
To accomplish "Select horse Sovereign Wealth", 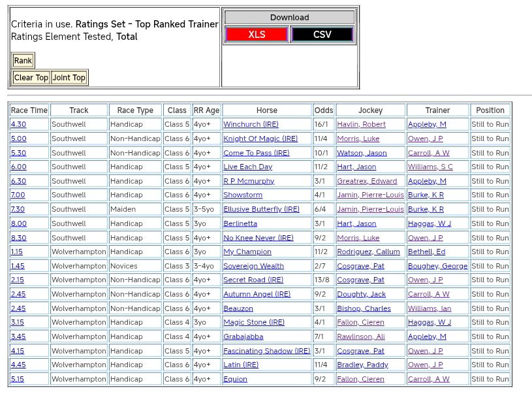I will pyautogui.click(x=253, y=266).
